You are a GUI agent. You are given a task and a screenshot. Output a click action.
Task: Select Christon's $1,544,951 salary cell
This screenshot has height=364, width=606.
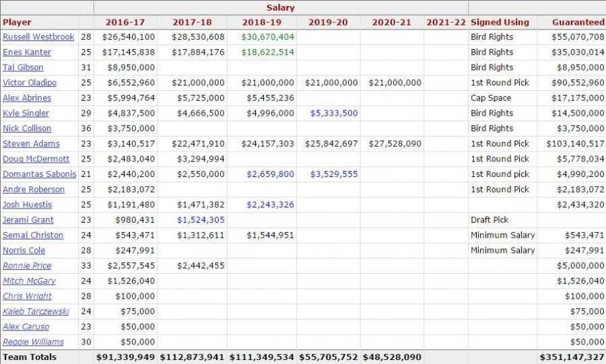(270, 235)
